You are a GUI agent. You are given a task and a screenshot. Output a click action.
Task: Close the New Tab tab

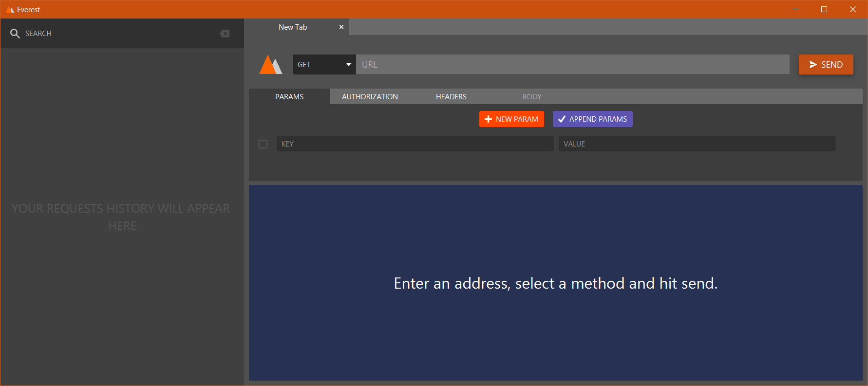point(341,27)
